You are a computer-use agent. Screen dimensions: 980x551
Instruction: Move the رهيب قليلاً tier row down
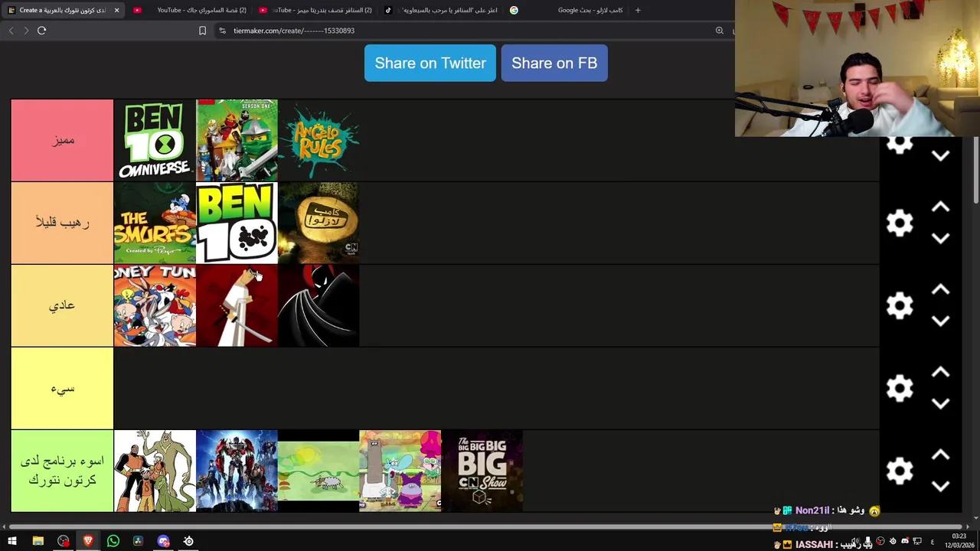click(x=941, y=238)
